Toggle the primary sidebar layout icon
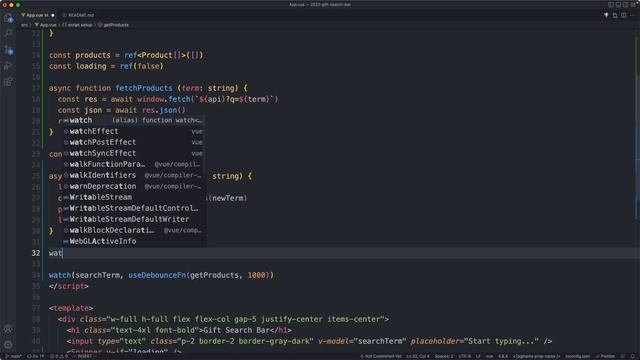640x360 pixels. (611, 4)
